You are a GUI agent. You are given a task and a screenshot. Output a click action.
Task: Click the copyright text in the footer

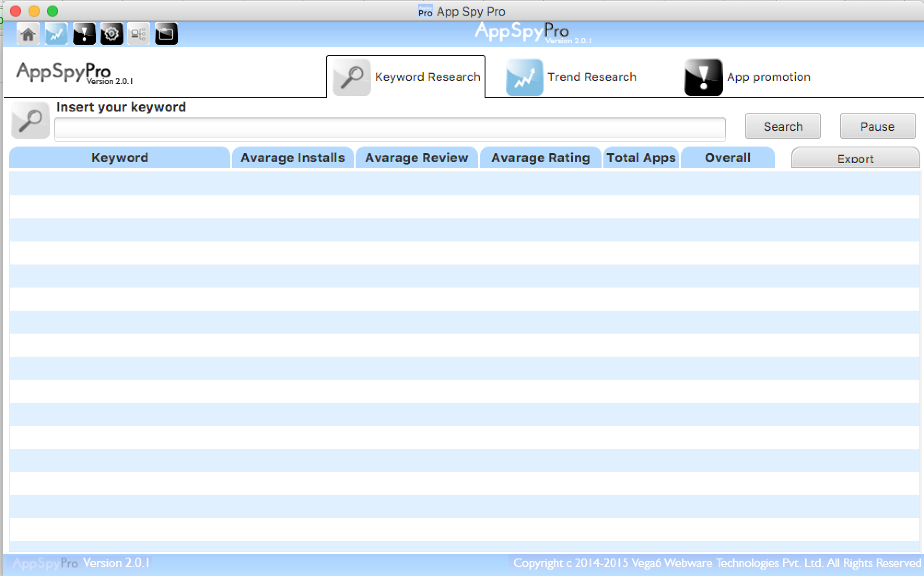(717, 563)
